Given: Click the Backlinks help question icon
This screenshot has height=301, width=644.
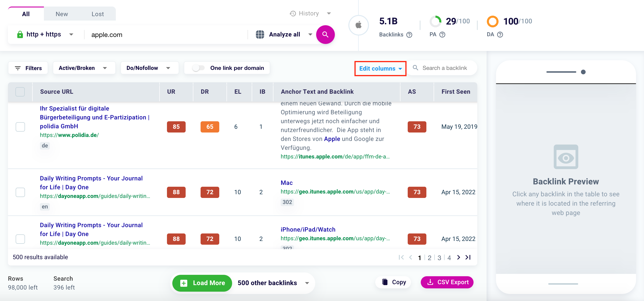Looking at the screenshot, I should coord(409,35).
